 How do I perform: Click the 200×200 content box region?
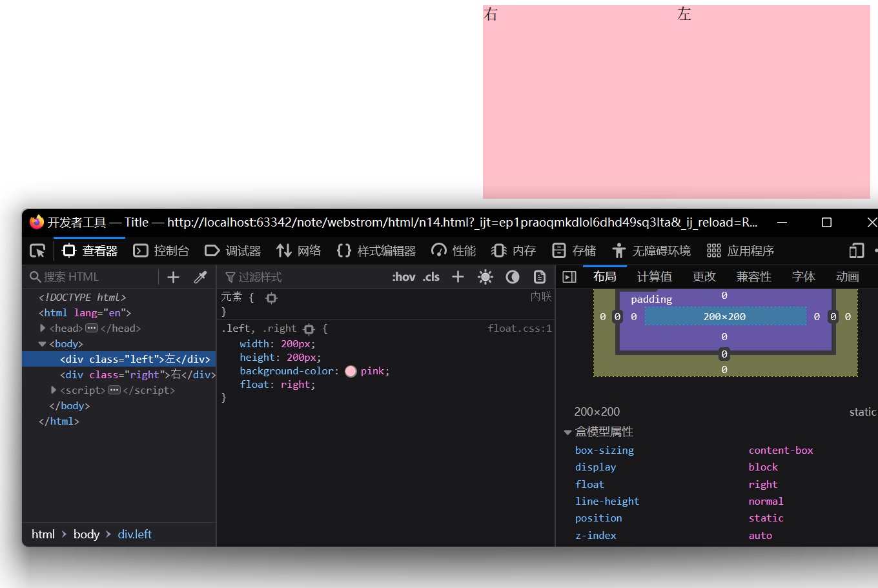tap(725, 316)
